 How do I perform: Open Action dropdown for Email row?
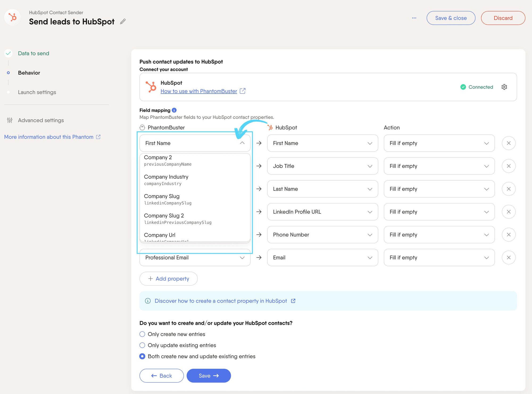(x=439, y=258)
